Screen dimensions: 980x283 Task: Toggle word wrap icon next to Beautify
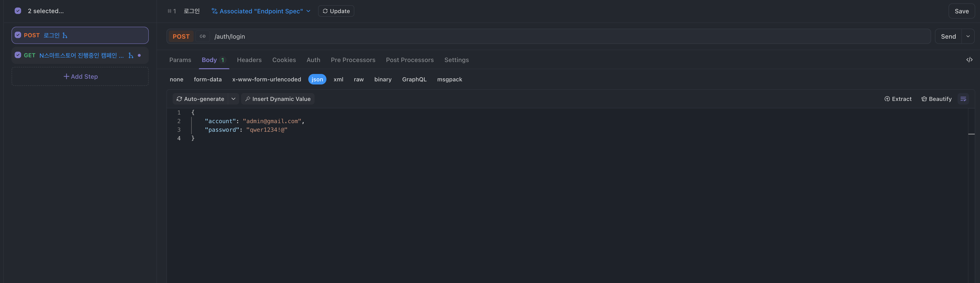(x=963, y=99)
